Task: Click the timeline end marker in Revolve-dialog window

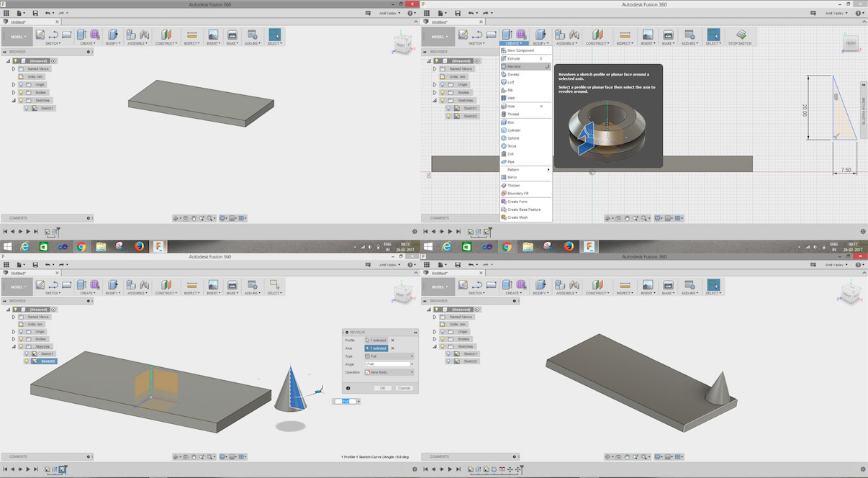Action: 65,469
